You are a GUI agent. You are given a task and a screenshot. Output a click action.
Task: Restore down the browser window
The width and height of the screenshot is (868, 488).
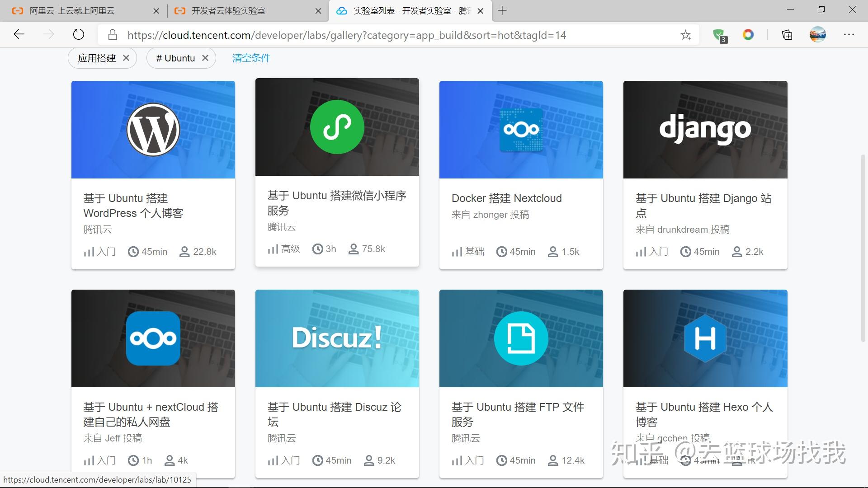pos(821,10)
